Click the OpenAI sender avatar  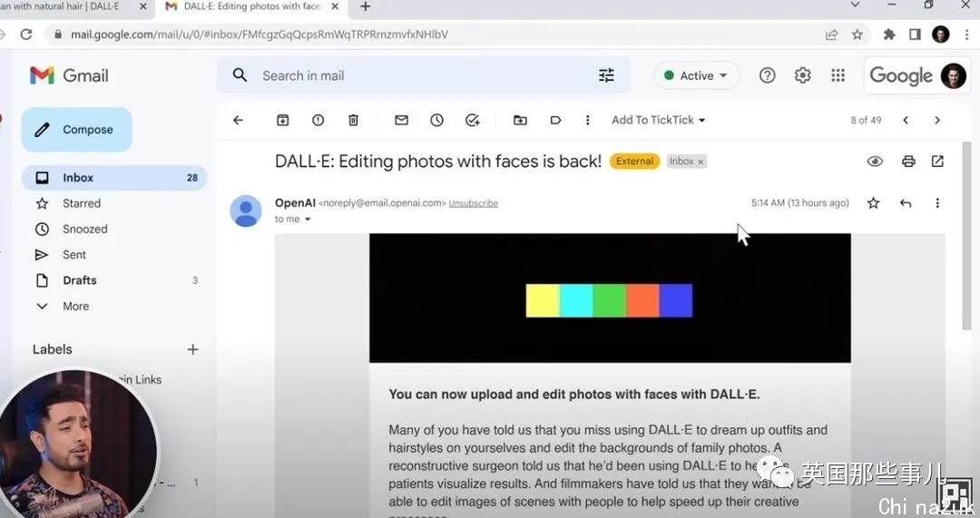[x=246, y=210]
